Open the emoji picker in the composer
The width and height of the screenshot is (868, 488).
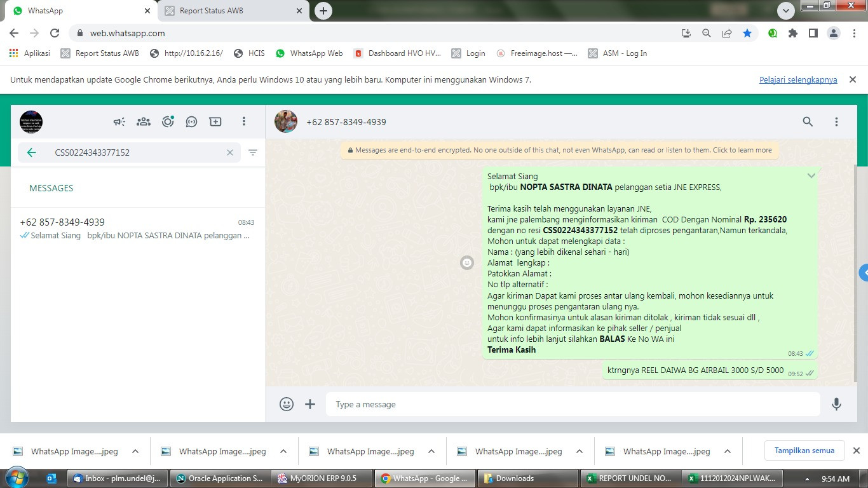coord(287,404)
